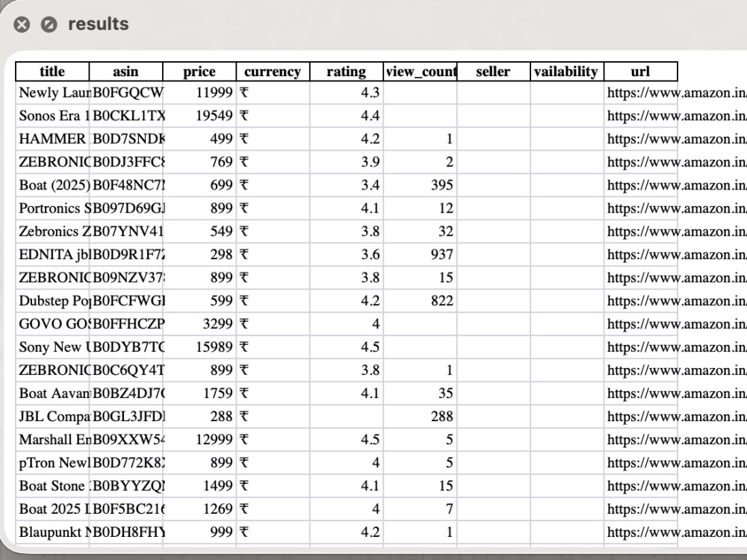Click the asin cell B0D7SNDK
This screenshot has width=747, height=560.
click(125, 139)
